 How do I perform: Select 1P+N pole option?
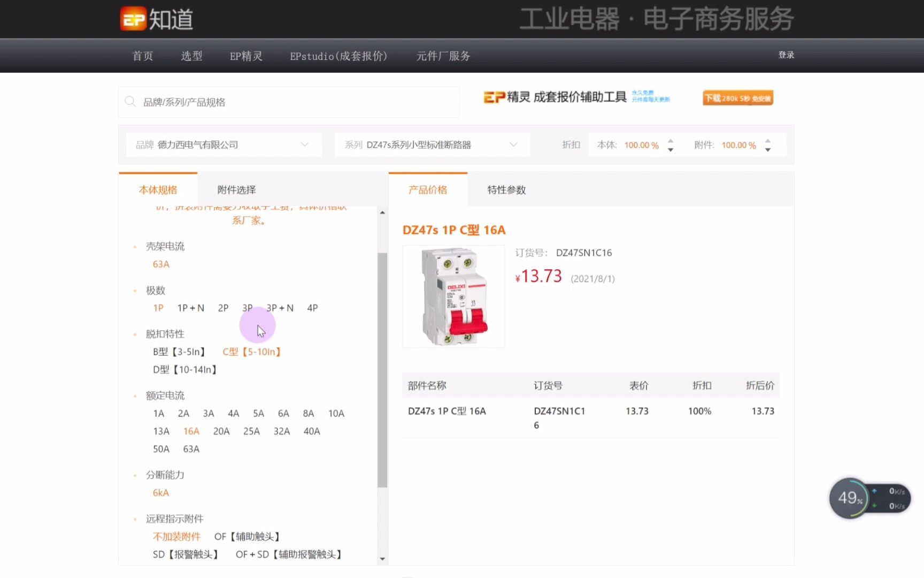[x=191, y=308]
